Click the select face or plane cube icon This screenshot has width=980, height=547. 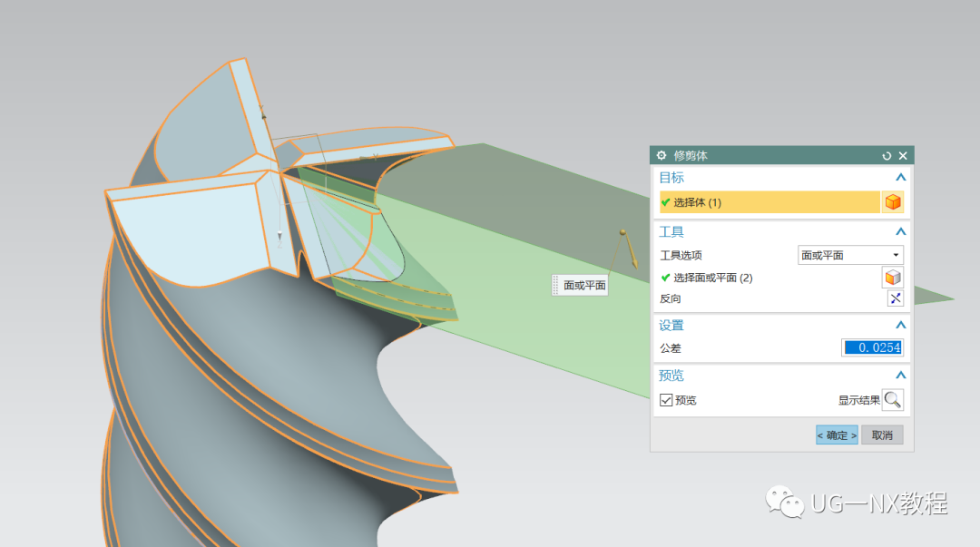[893, 277]
